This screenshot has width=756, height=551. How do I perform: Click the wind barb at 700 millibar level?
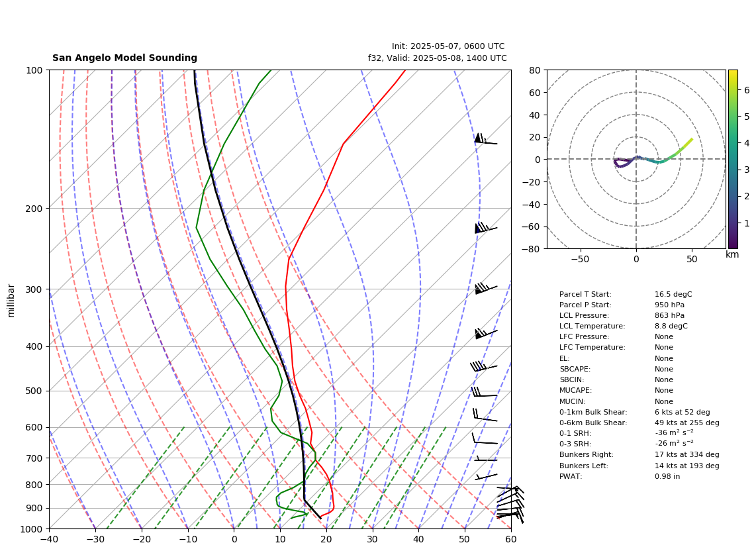(485, 459)
